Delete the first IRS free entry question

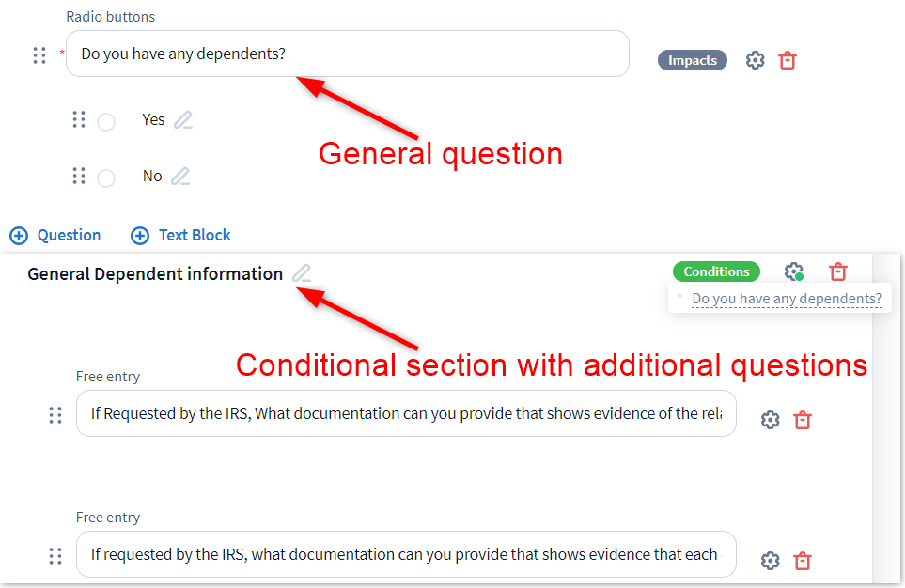[803, 420]
